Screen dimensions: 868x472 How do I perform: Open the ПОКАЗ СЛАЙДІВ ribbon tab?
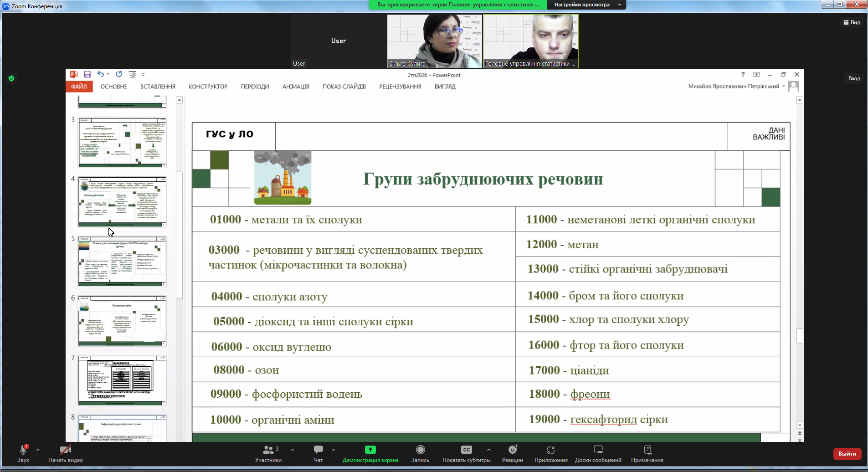click(x=344, y=87)
